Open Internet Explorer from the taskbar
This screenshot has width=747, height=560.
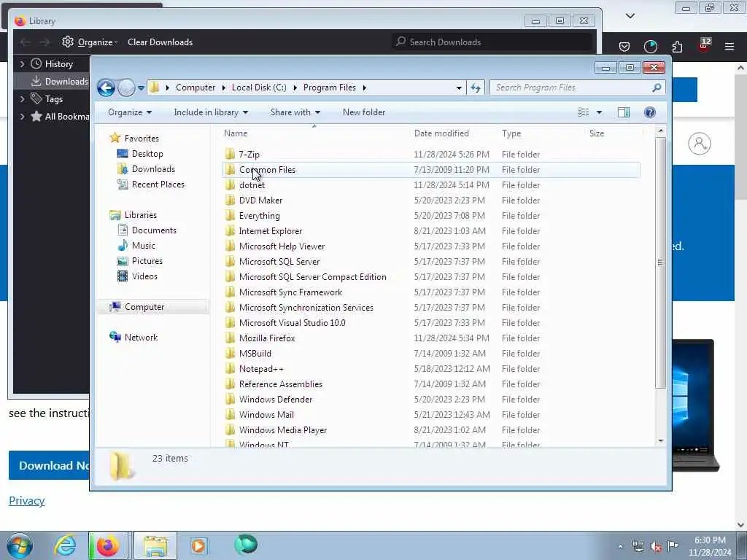click(65, 545)
